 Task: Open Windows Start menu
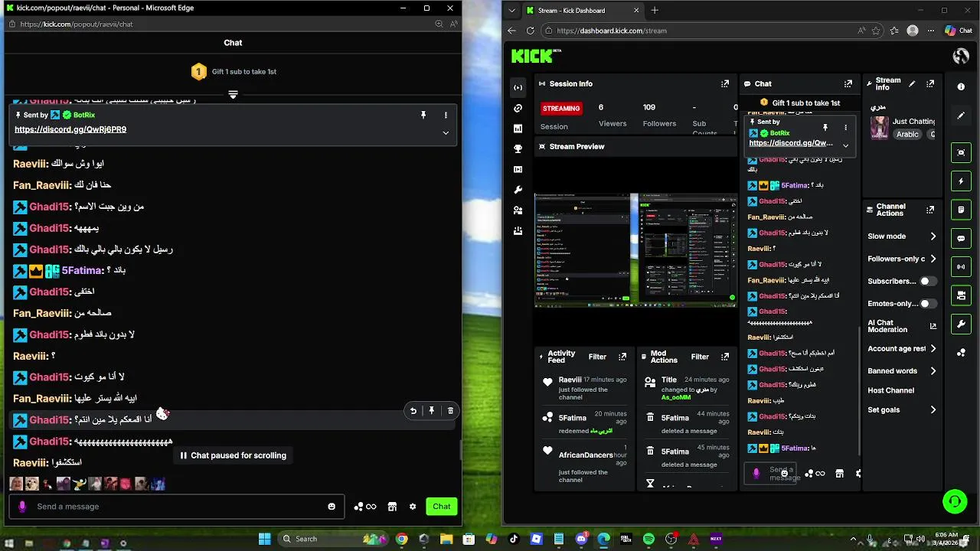(x=264, y=539)
